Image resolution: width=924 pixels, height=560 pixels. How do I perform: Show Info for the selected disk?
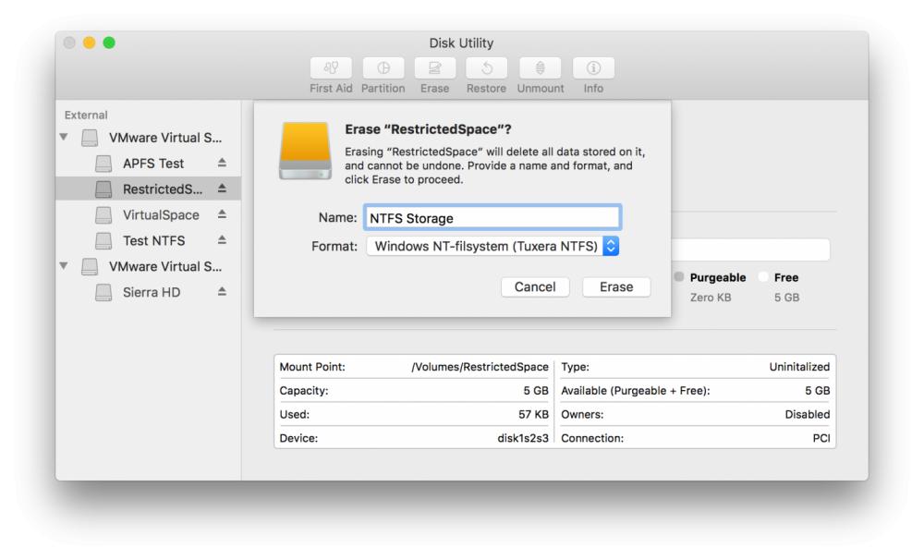coord(592,73)
